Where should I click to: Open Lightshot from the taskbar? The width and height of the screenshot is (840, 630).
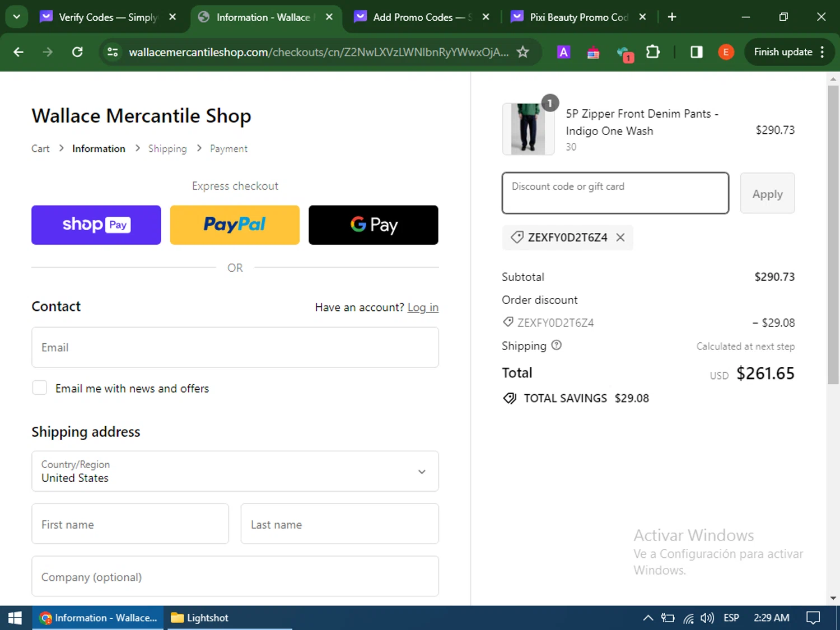click(x=230, y=618)
